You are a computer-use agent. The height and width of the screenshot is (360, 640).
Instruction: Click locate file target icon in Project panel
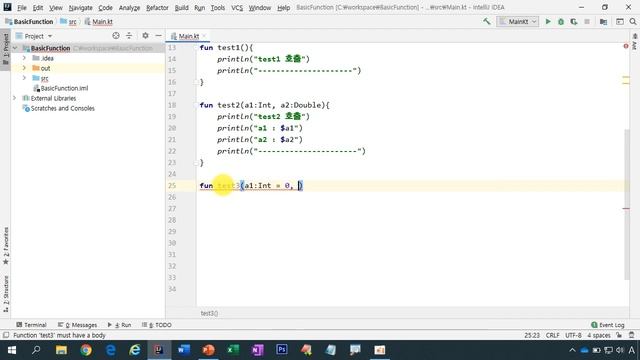[x=116, y=36]
